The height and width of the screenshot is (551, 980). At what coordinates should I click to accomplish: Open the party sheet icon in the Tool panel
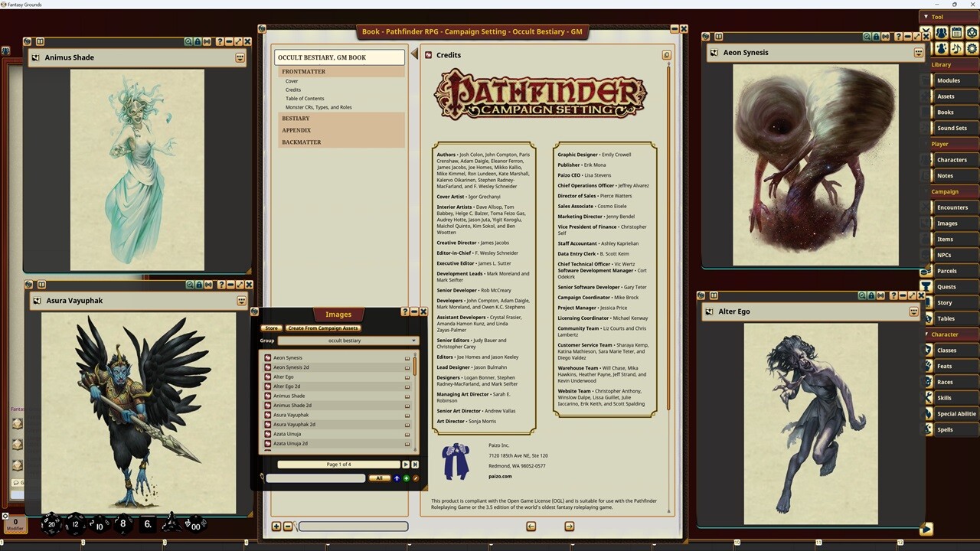940,34
